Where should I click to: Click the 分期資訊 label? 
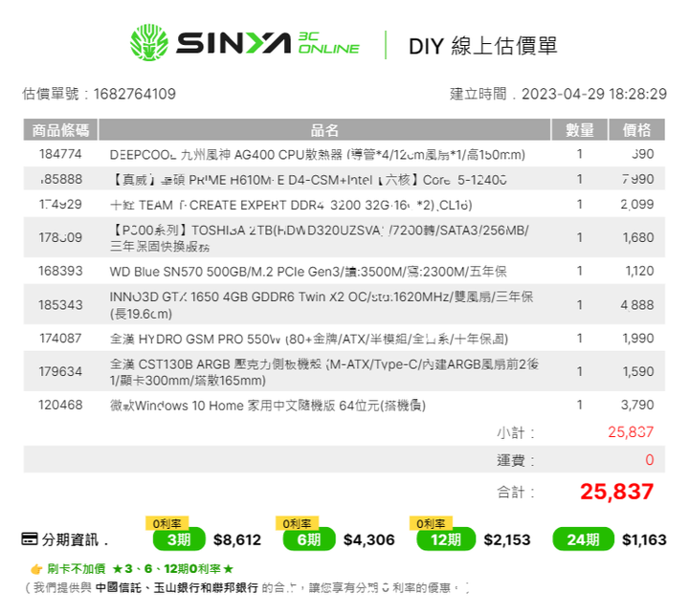tap(70, 539)
